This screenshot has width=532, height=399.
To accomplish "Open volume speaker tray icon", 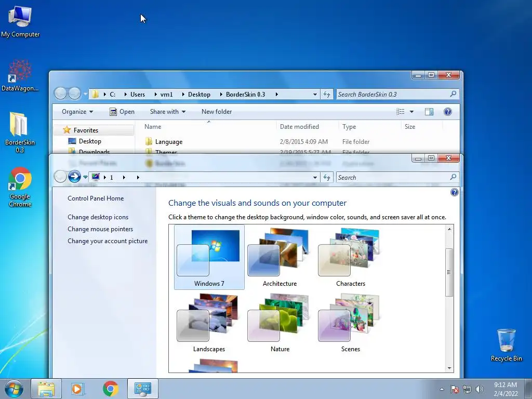I will tap(480, 389).
